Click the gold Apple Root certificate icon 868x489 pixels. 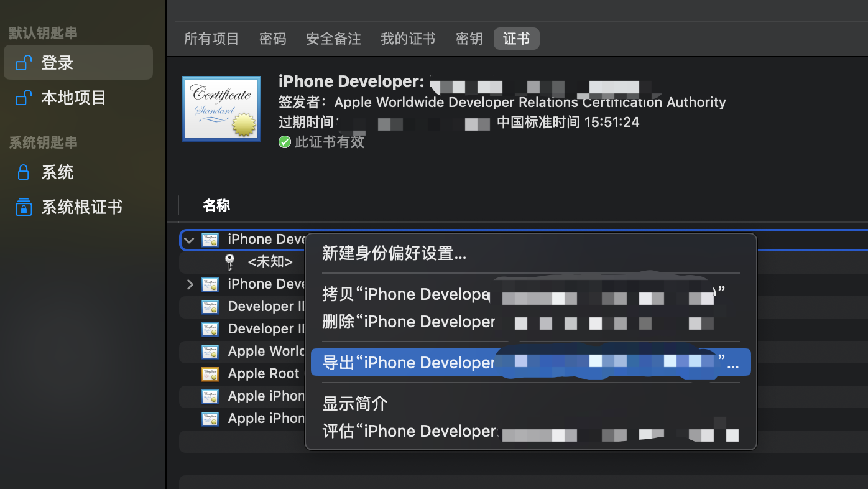(x=210, y=374)
